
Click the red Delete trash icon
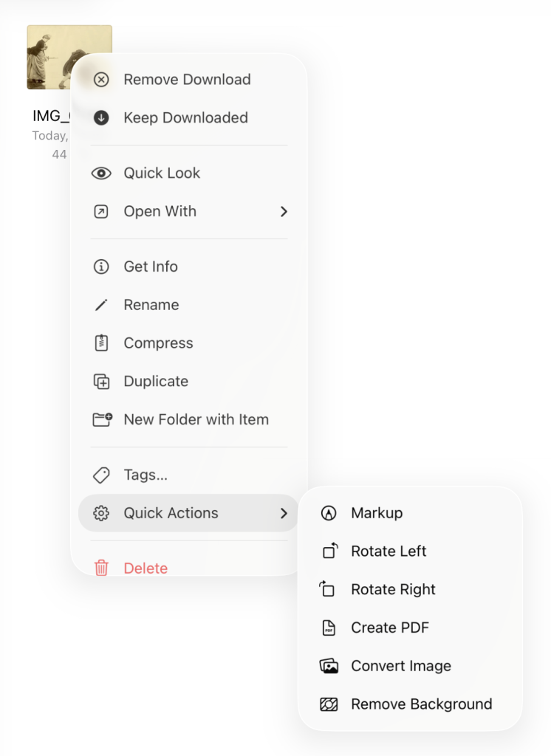click(101, 568)
